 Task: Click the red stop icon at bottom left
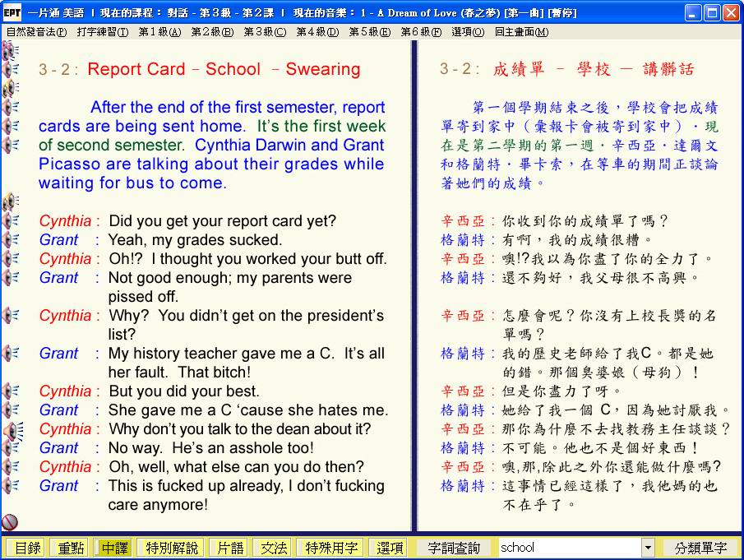(10, 521)
